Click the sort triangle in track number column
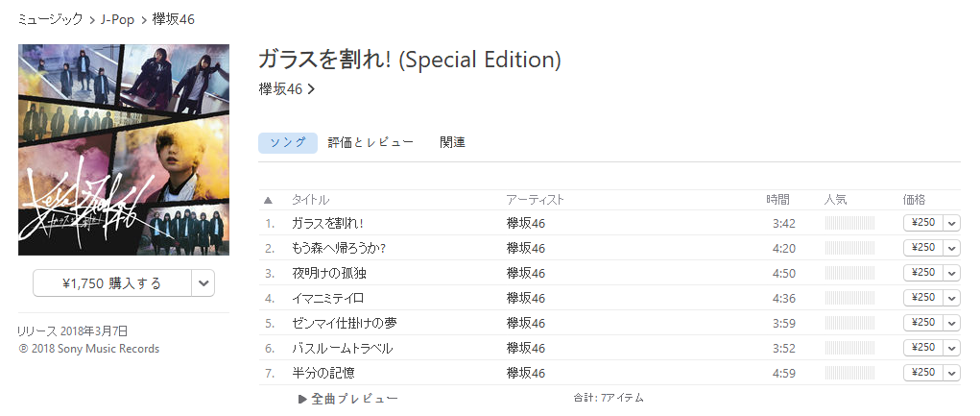The width and height of the screenshot is (980, 416). click(268, 201)
